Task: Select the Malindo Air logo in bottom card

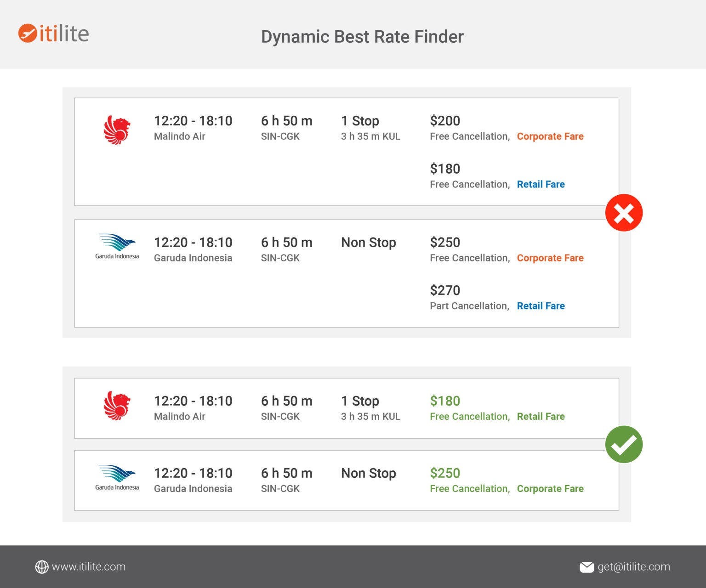Action: pos(117,408)
